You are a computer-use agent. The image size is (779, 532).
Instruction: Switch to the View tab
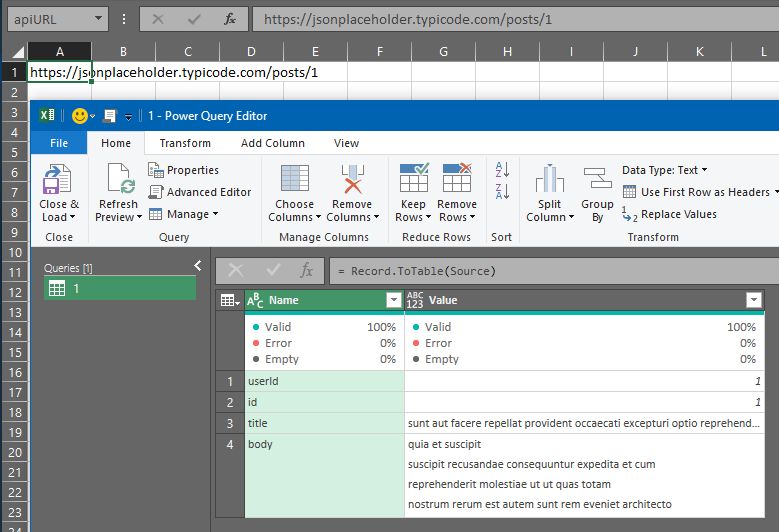[x=346, y=143]
